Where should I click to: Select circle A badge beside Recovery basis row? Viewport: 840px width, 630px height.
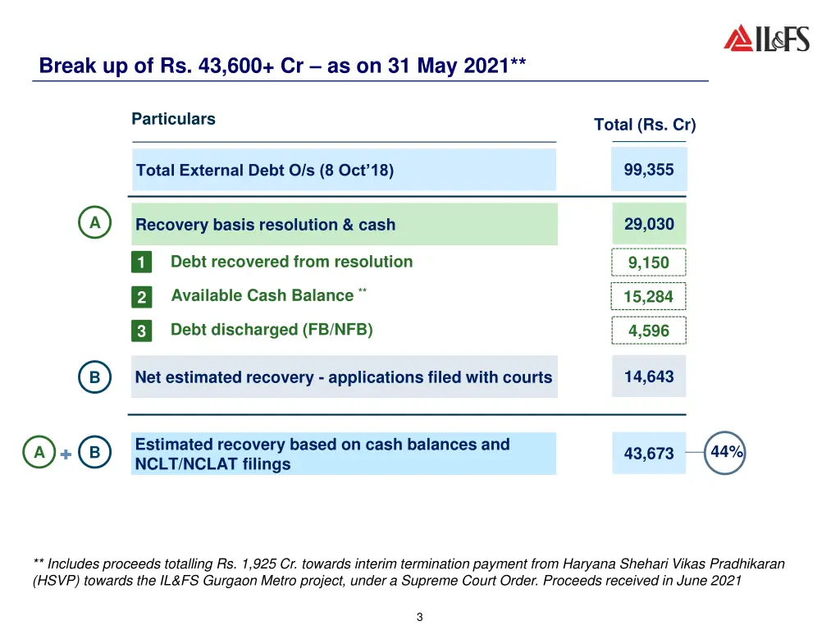pos(95,222)
